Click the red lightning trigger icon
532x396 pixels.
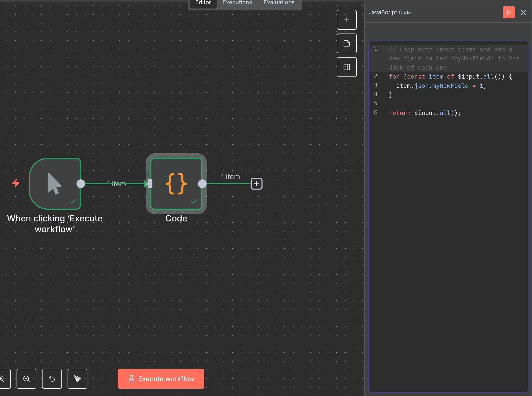16,183
